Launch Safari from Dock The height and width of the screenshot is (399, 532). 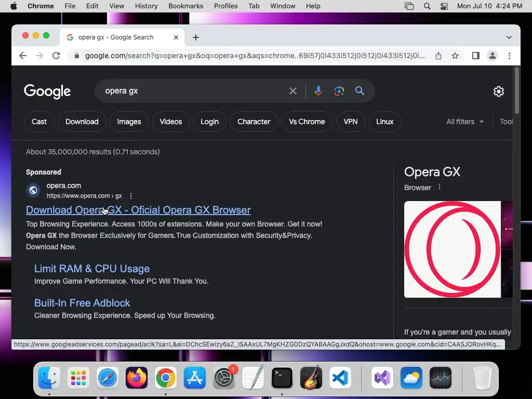[x=108, y=378]
